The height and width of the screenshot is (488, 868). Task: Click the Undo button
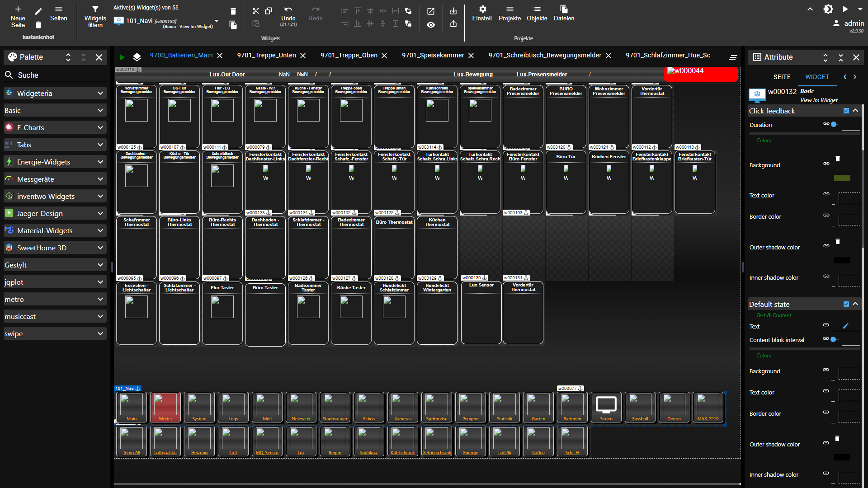288,15
